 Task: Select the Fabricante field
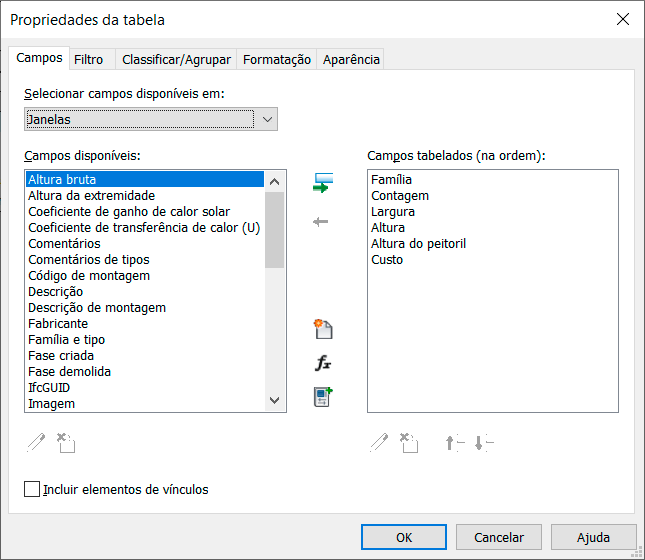[x=145, y=324]
